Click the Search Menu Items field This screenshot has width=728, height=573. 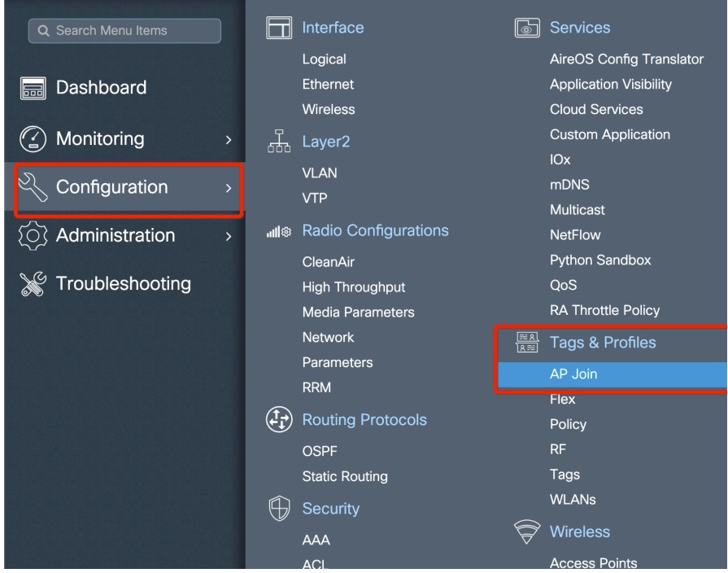(x=124, y=31)
